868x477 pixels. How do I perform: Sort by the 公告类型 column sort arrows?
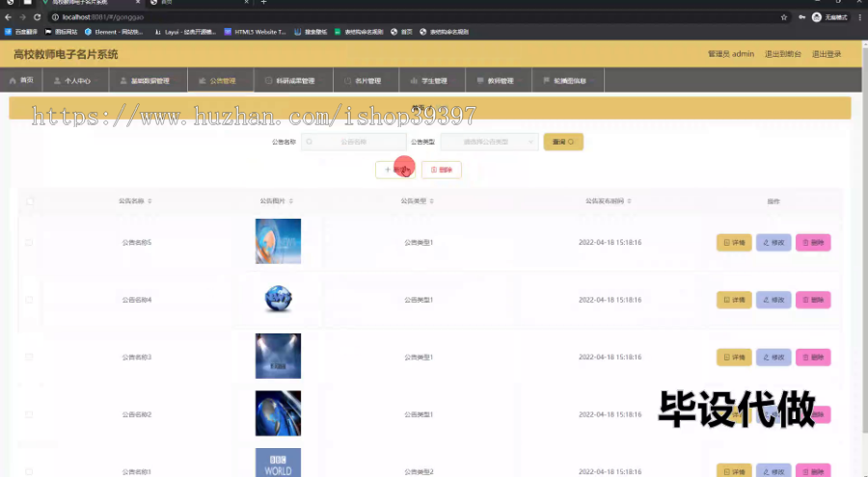[x=432, y=200]
